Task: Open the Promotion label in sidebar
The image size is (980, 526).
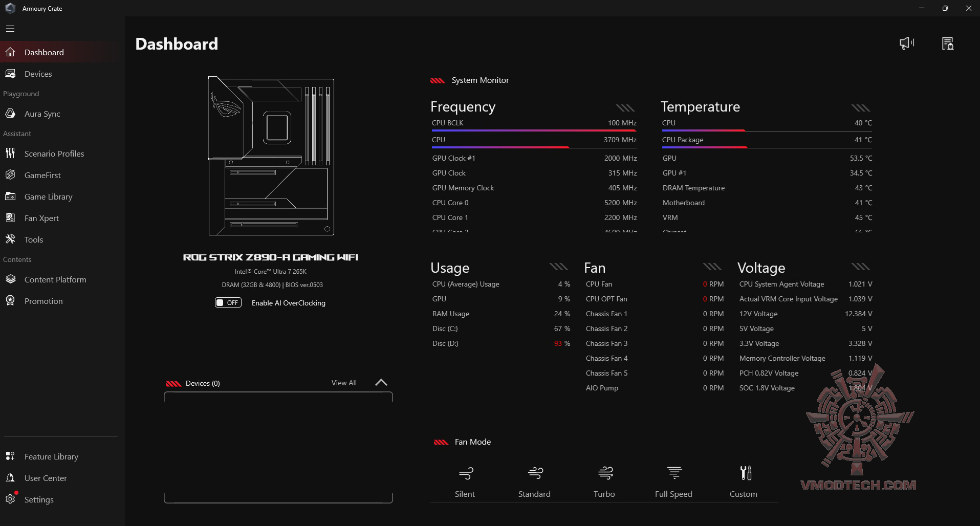Action: point(43,301)
